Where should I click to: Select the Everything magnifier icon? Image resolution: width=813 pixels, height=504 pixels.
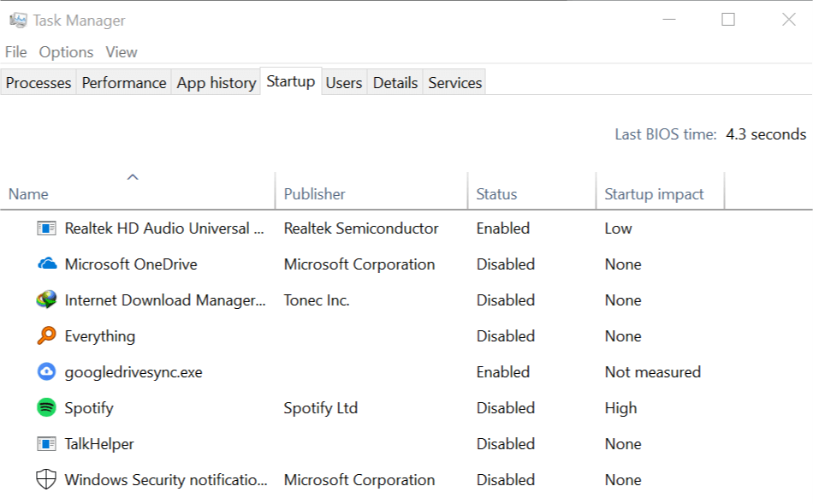(46, 335)
